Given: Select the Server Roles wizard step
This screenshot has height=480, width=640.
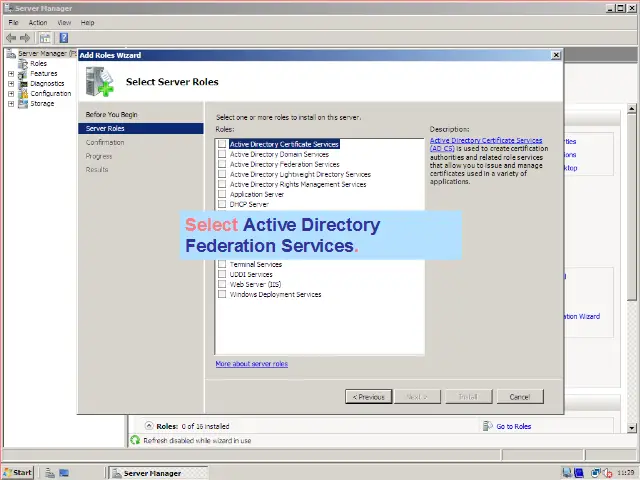Looking at the screenshot, I should coord(141,128).
